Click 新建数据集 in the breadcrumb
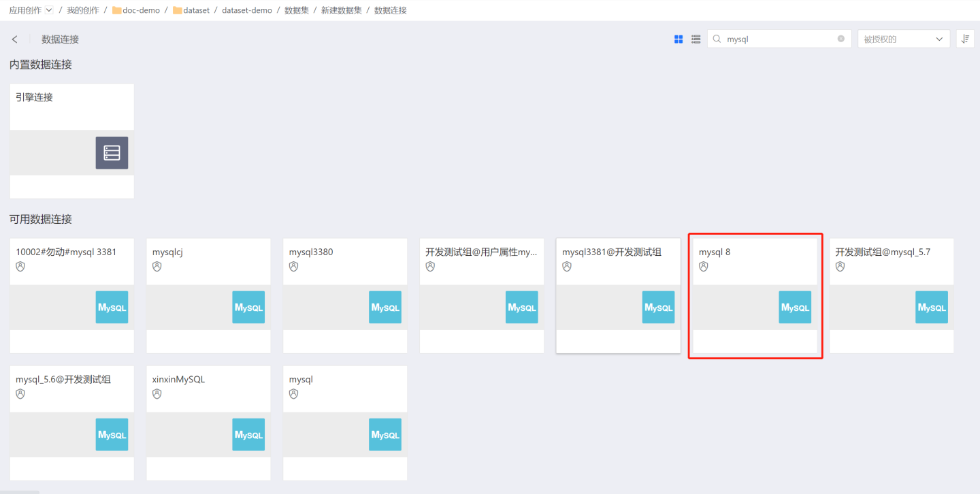Image resolution: width=980 pixels, height=494 pixels. [341, 10]
